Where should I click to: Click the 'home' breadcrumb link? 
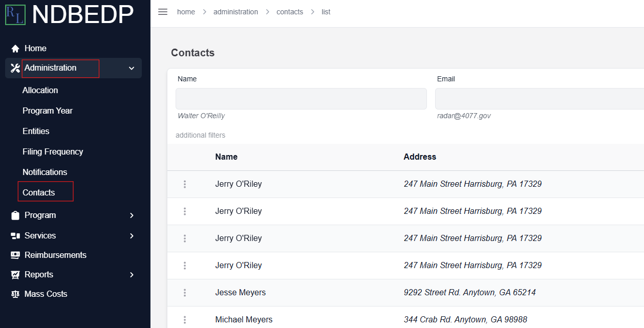pyautogui.click(x=186, y=12)
